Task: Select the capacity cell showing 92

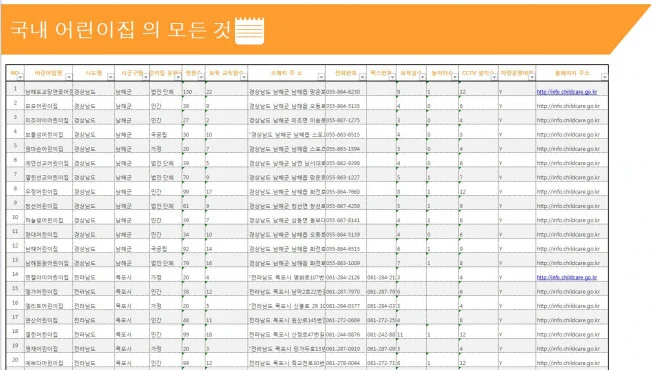Action: (194, 246)
